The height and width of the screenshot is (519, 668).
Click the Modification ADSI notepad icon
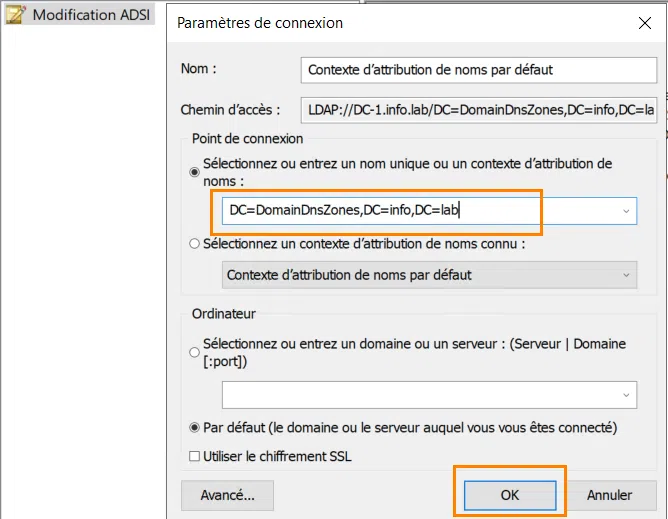click(x=16, y=15)
